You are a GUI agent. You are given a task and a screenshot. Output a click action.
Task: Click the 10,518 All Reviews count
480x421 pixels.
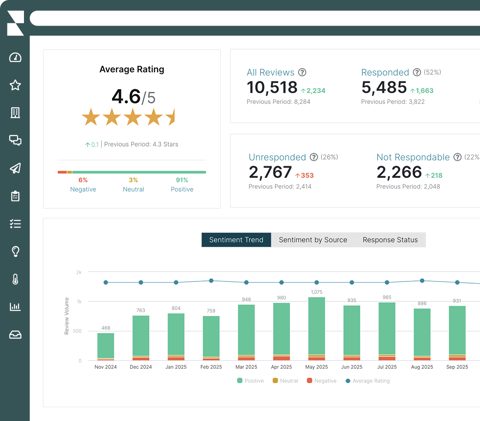pyautogui.click(x=272, y=87)
